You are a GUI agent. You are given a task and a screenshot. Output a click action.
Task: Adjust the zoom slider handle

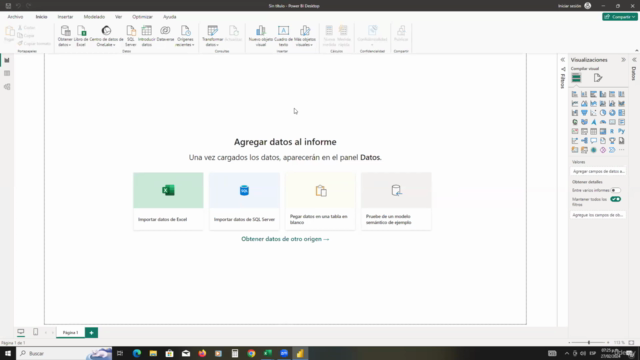589,342
